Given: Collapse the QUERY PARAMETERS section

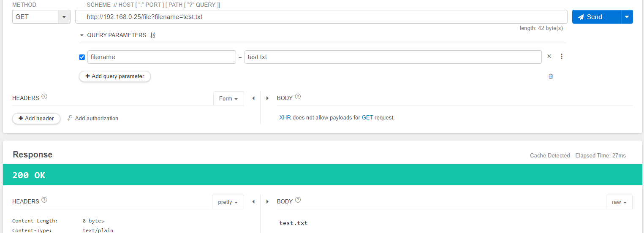Looking at the screenshot, I should click(x=82, y=35).
